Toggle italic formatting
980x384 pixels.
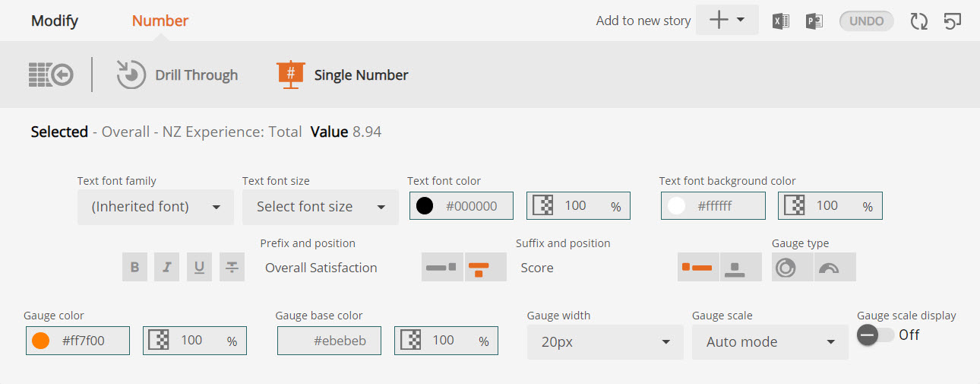click(166, 267)
